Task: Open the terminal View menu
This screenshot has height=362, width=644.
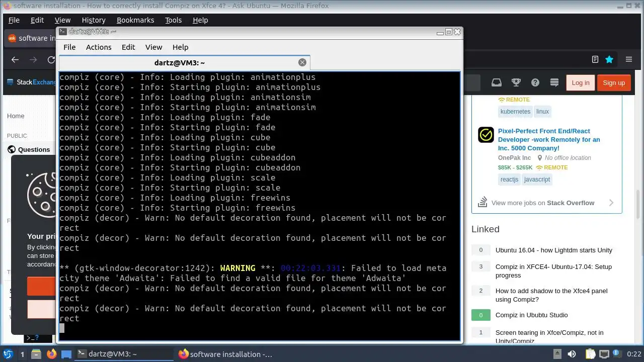Action: 153,47
